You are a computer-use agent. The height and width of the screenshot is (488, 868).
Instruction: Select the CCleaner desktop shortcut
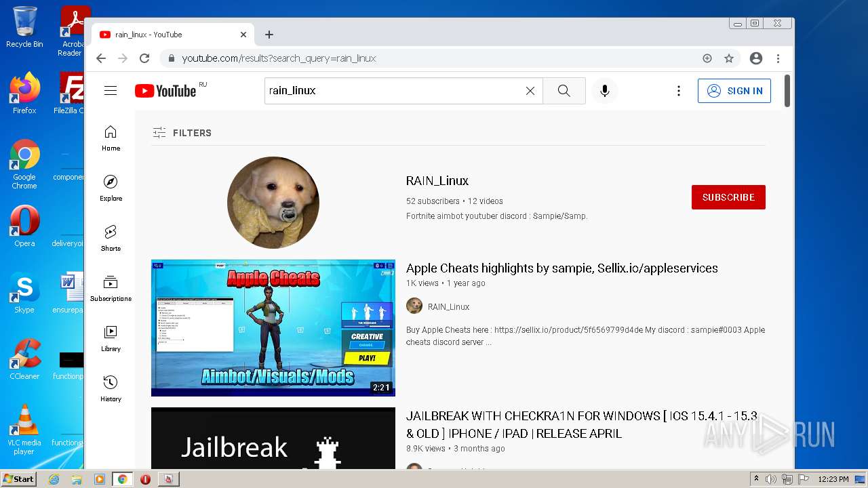click(24, 359)
